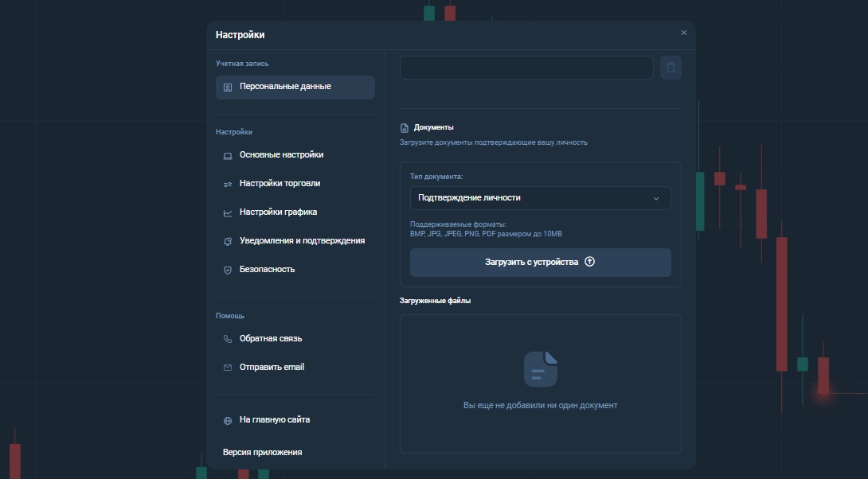Go to Безопасность settings section
This screenshot has width=868, height=483.
pos(267,270)
